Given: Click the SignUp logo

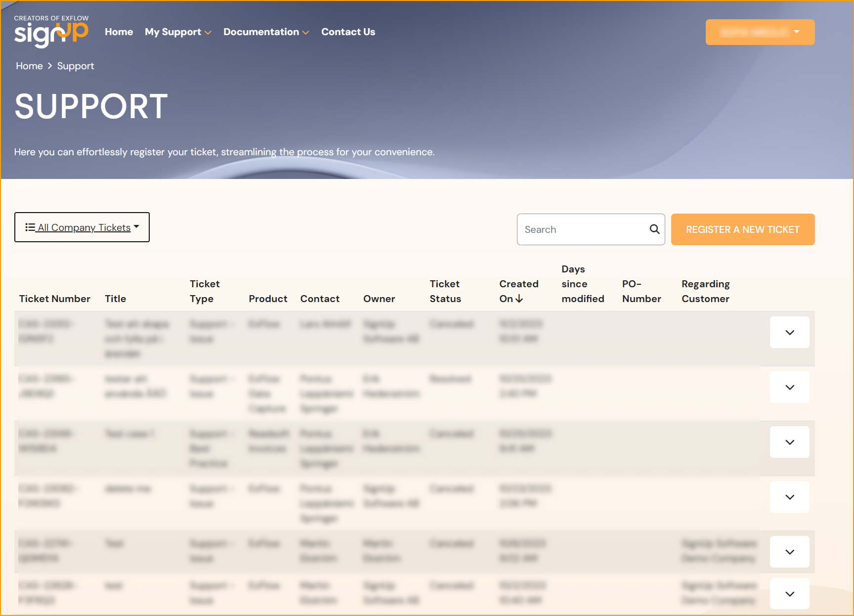Looking at the screenshot, I should pyautogui.click(x=51, y=32).
